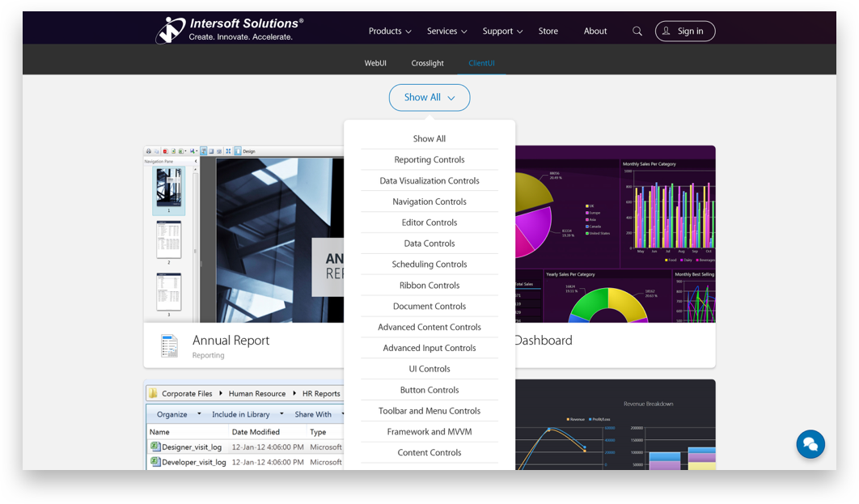Expand breadcrumb arrow after Human Resource
Viewport: 859px width, 504px height.
294,393
